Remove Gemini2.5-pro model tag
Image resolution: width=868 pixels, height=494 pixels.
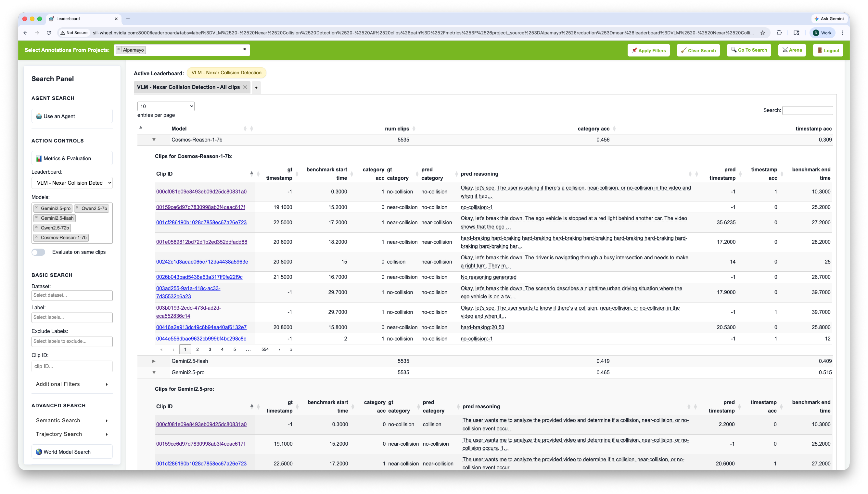point(36,208)
